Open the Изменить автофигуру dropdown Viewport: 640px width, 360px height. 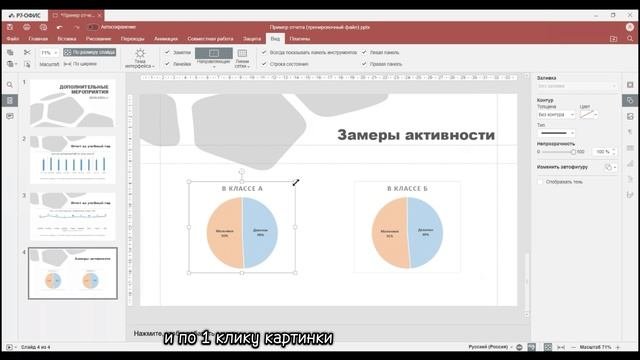point(611,167)
